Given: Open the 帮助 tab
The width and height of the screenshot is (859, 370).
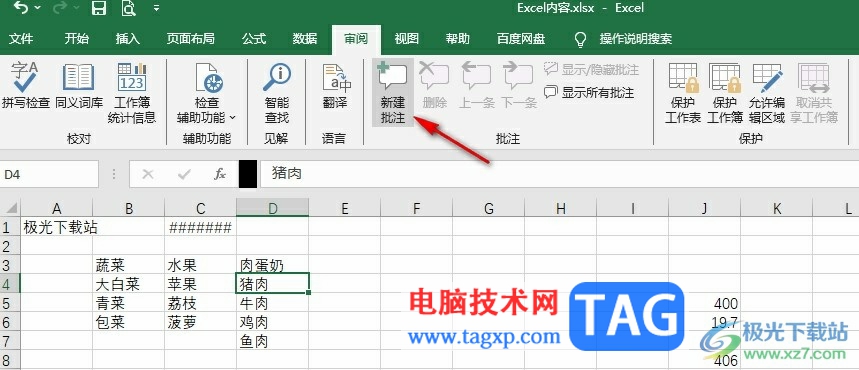Looking at the screenshot, I should 458,39.
